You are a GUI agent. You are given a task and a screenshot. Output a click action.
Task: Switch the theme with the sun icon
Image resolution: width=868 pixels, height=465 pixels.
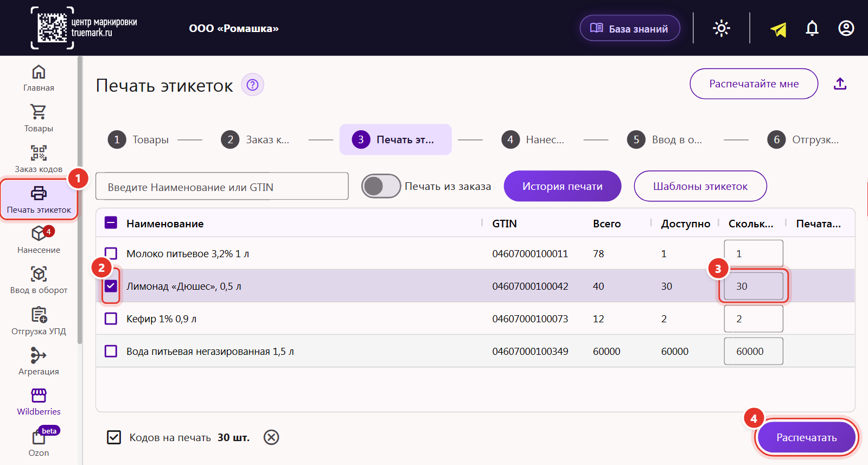(x=722, y=28)
